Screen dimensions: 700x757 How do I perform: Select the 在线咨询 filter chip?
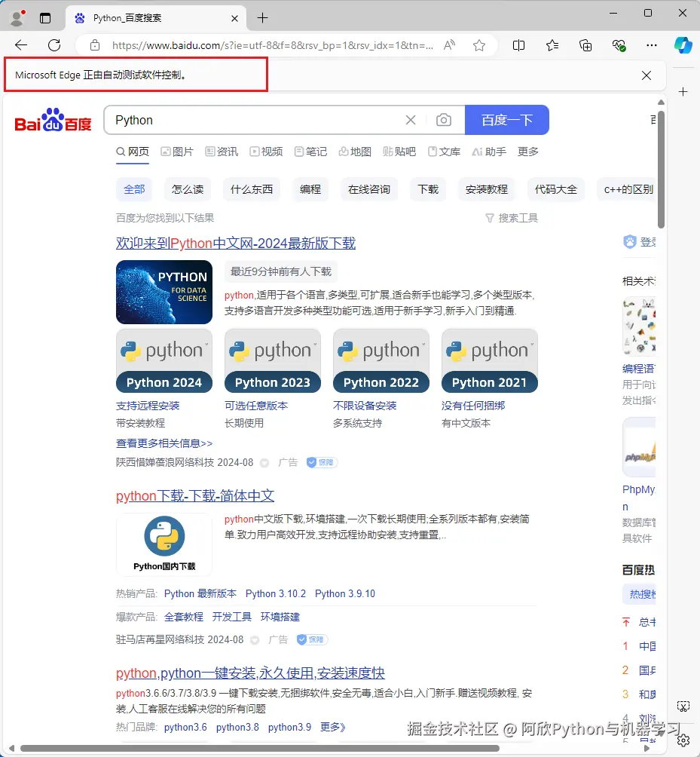click(369, 189)
